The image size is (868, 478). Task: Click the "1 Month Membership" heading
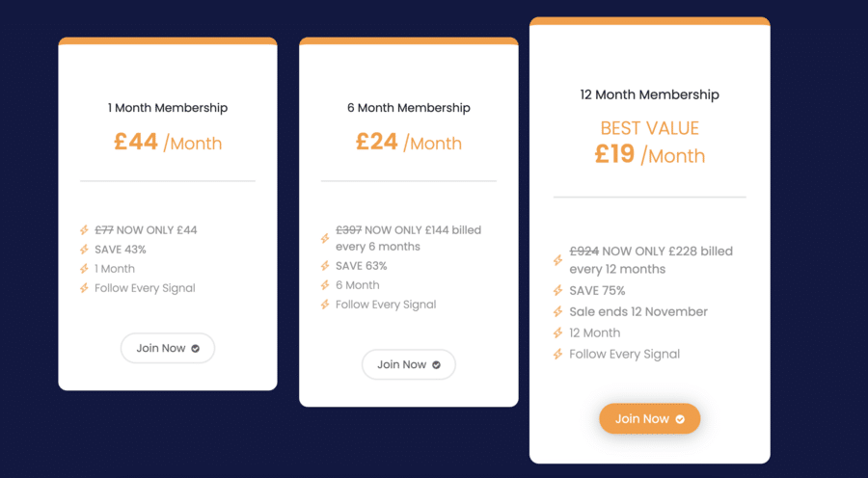pyautogui.click(x=168, y=108)
